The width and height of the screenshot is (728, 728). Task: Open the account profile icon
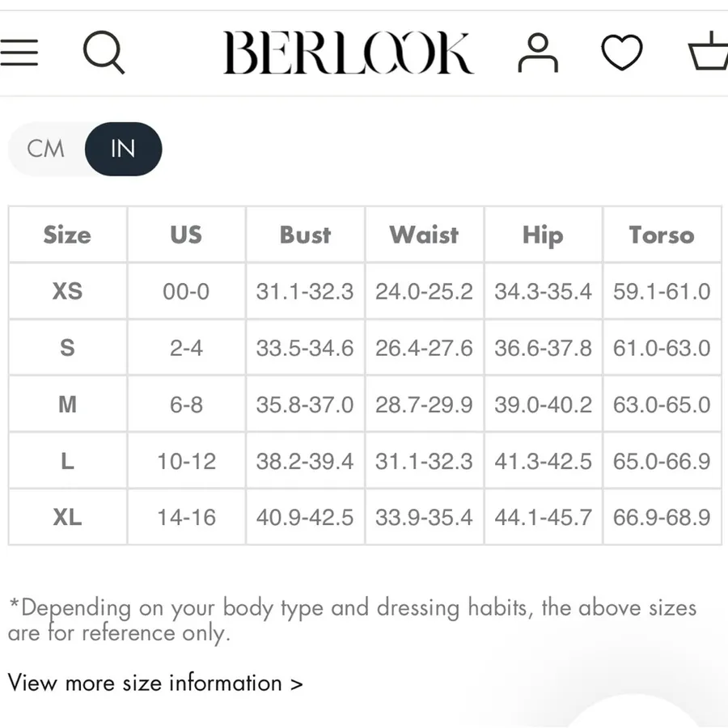538,53
